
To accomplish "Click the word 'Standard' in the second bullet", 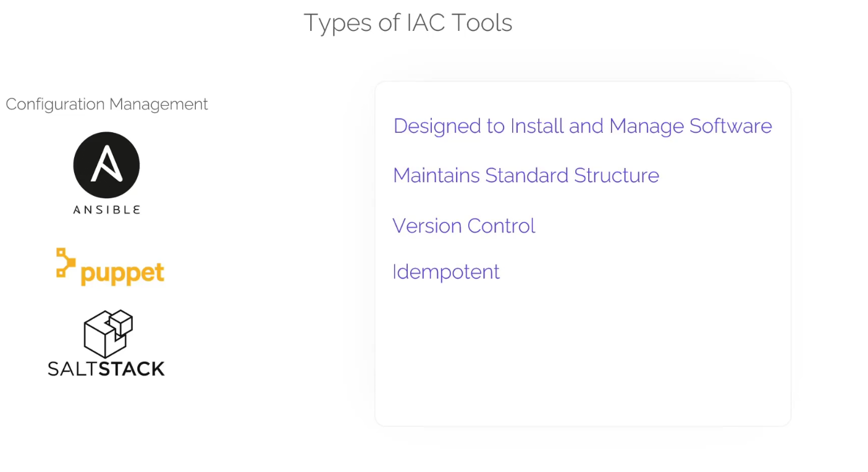I will pos(526,175).
